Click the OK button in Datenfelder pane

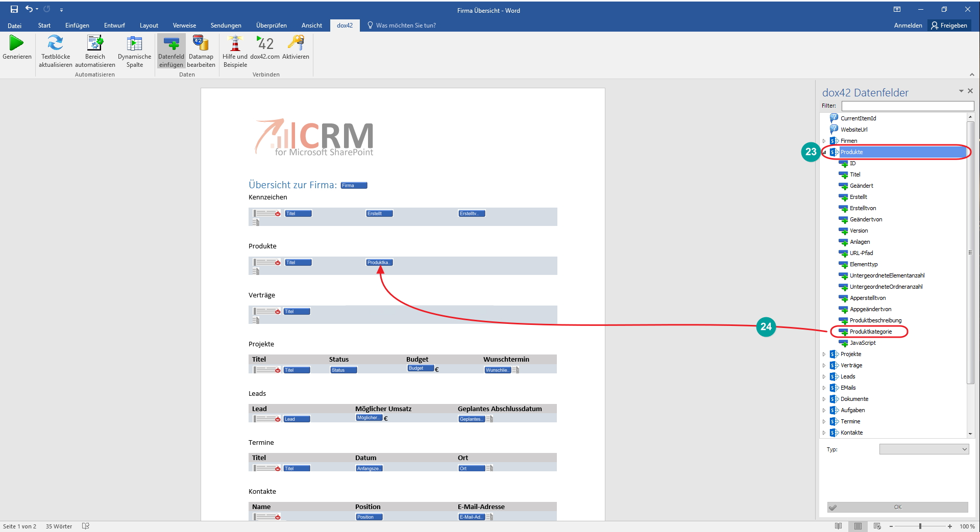pyautogui.click(x=898, y=507)
